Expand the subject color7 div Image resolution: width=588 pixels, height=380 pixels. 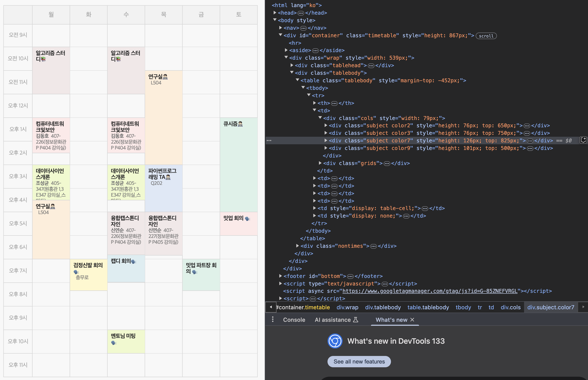tap(326, 140)
